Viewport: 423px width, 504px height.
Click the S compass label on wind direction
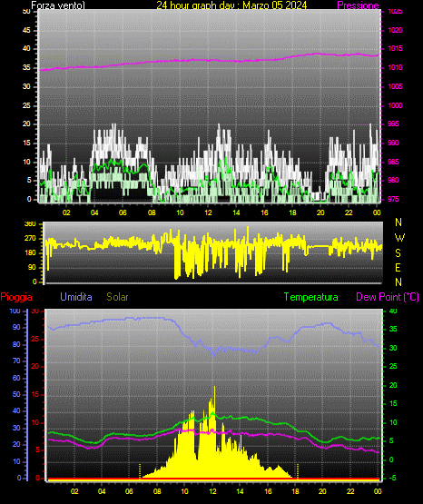398,253
